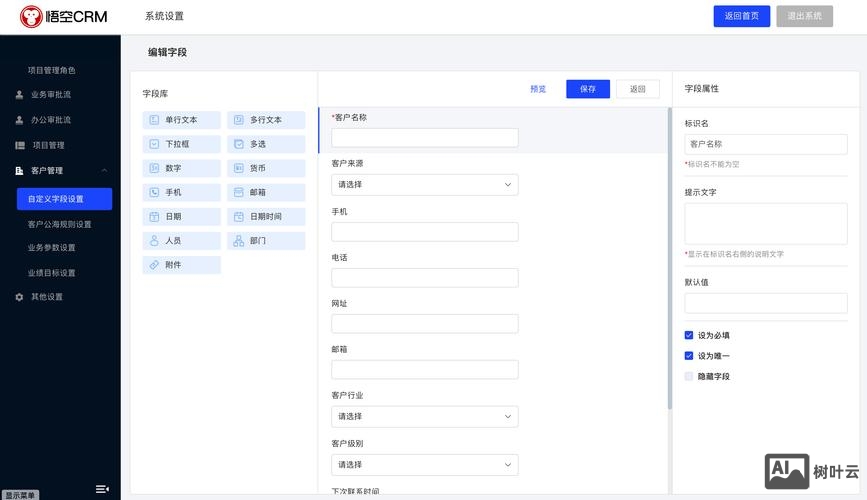
Task: Click the 提示文字 textarea
Action: (766, 223)
